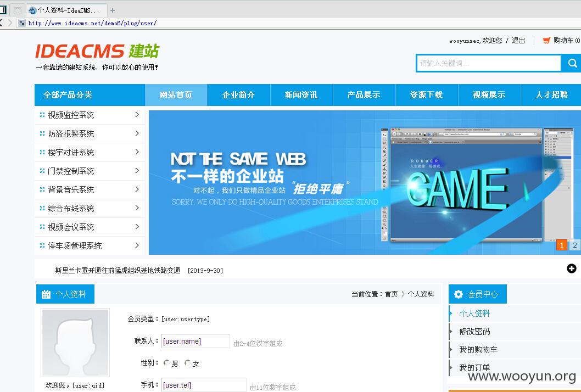Click the keyword search input field

coord(489,63)
